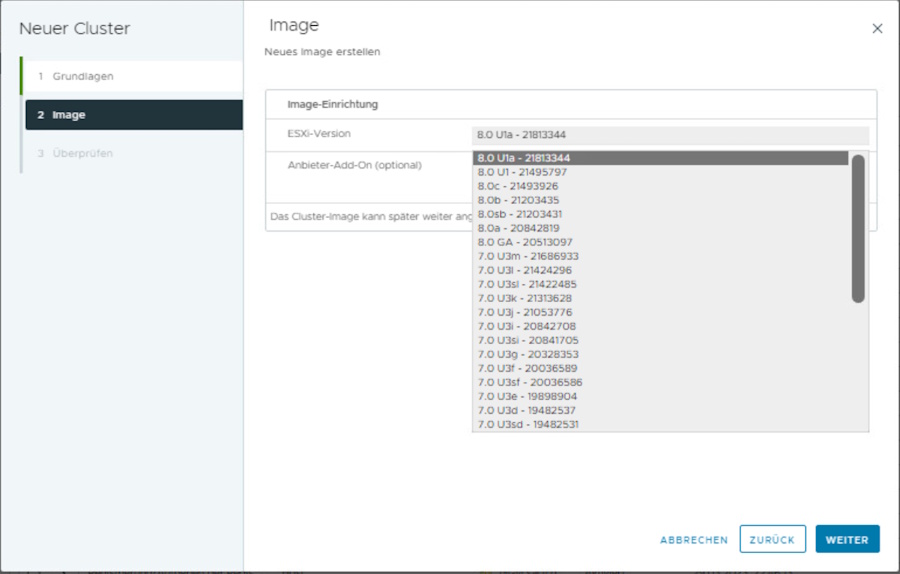Pick 7.0 U3sf - 20036586 option
900x574 pixels.
(660, 382)
